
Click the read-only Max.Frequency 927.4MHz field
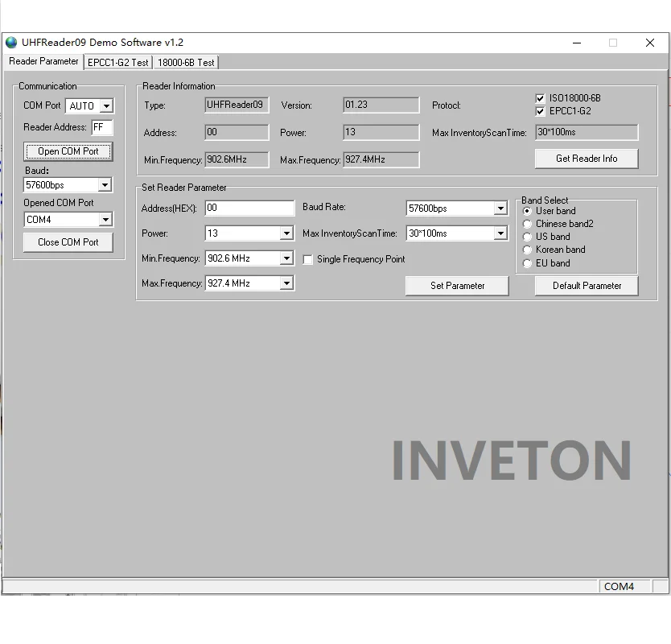click(381, 159)
